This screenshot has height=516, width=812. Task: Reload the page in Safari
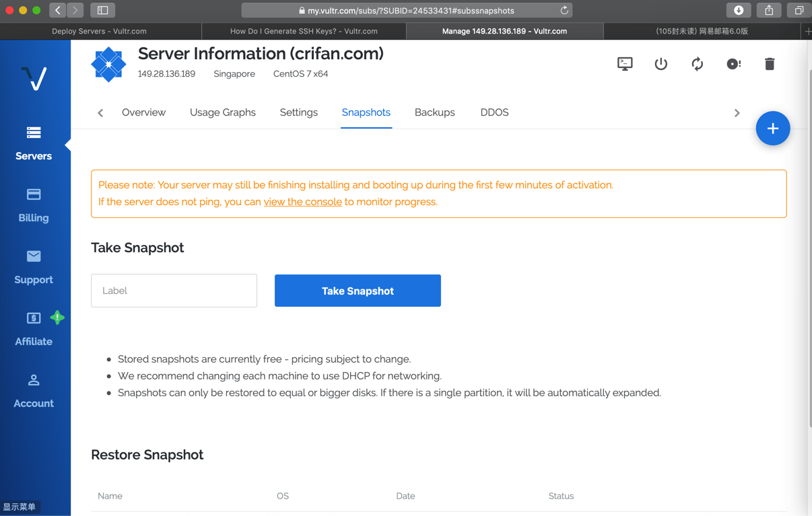[x=564, y=11]
